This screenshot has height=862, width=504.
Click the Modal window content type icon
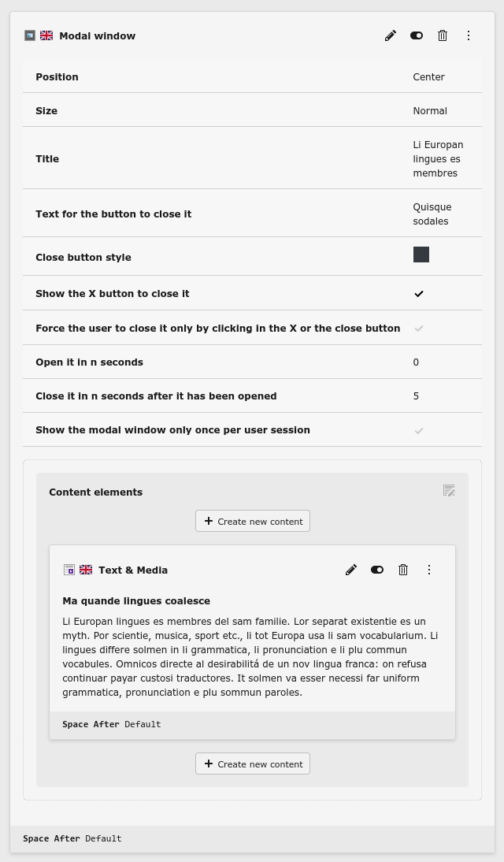(x=30, y=35)
